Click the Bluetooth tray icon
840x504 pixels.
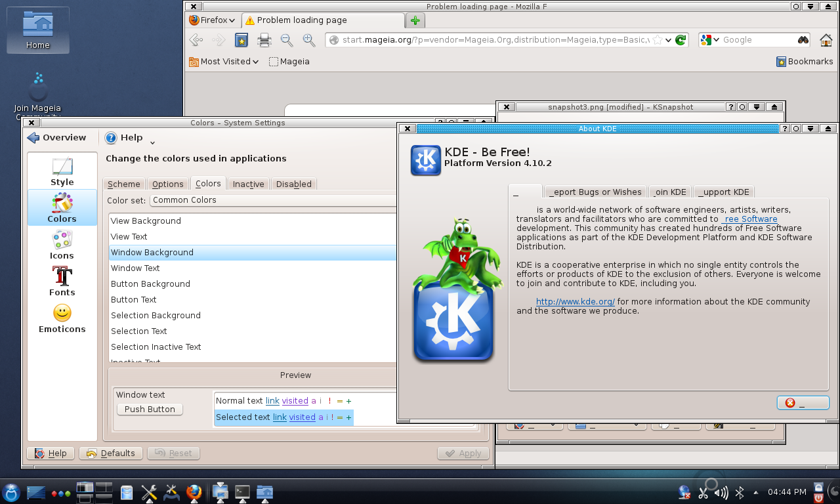(739, 492)
